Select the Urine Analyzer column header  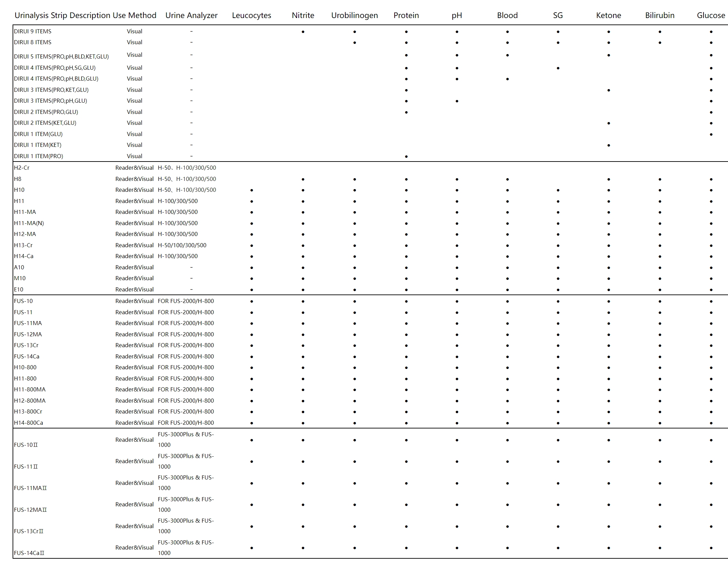[191, 16]
